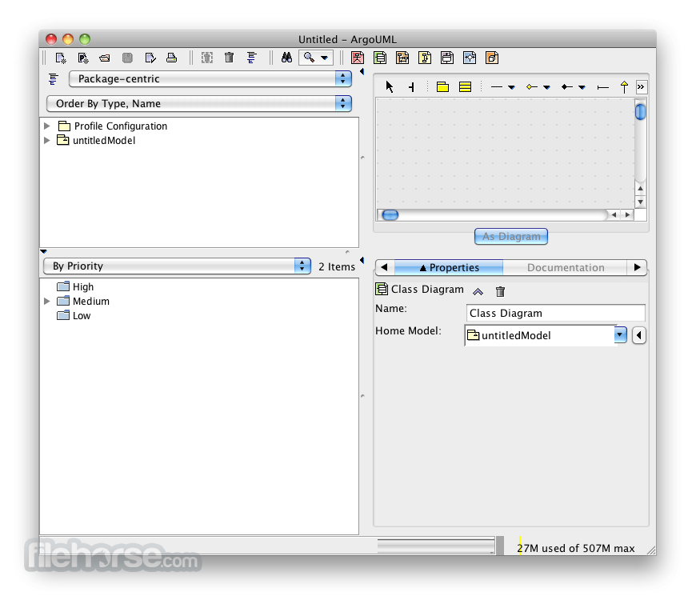
Task: Create a new Collaboration diagram
Action: pyautogui.click(x=425, y=58)
